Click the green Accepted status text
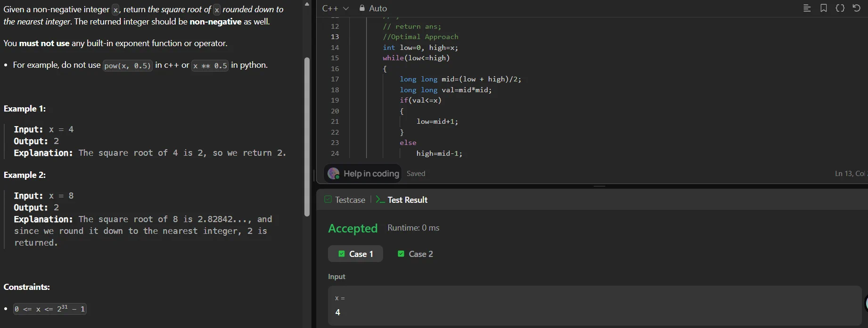The image size is (868, 328). click(353, 228)
